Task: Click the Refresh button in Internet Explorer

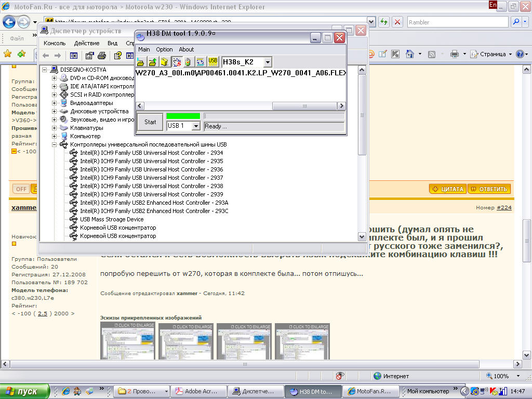Action: point(384,22)
